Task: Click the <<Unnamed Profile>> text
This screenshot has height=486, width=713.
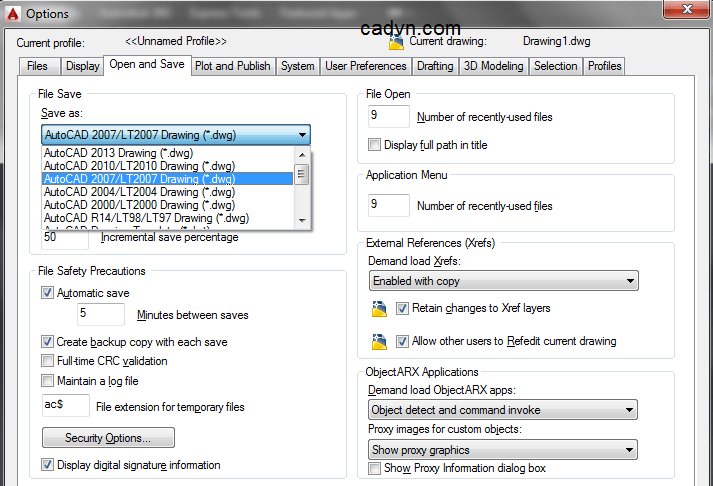Action: (x=176, y=41)
